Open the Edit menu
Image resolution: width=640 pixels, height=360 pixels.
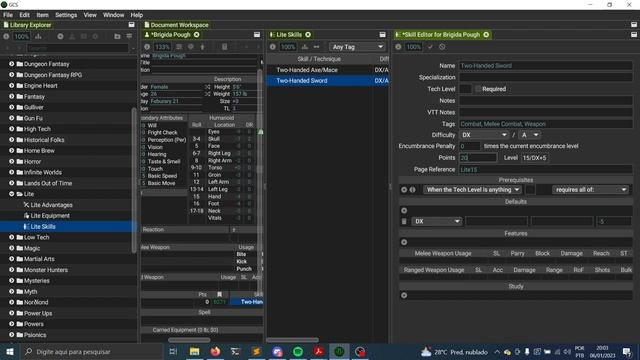24,15
